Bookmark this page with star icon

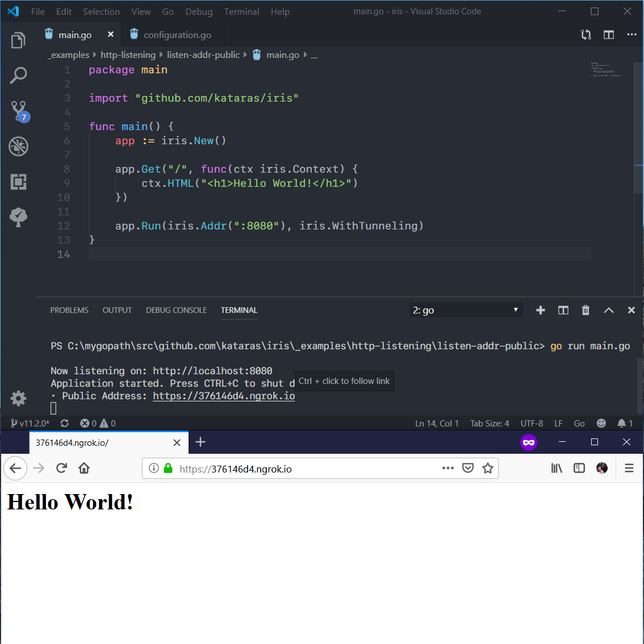[x=487, y=468]
